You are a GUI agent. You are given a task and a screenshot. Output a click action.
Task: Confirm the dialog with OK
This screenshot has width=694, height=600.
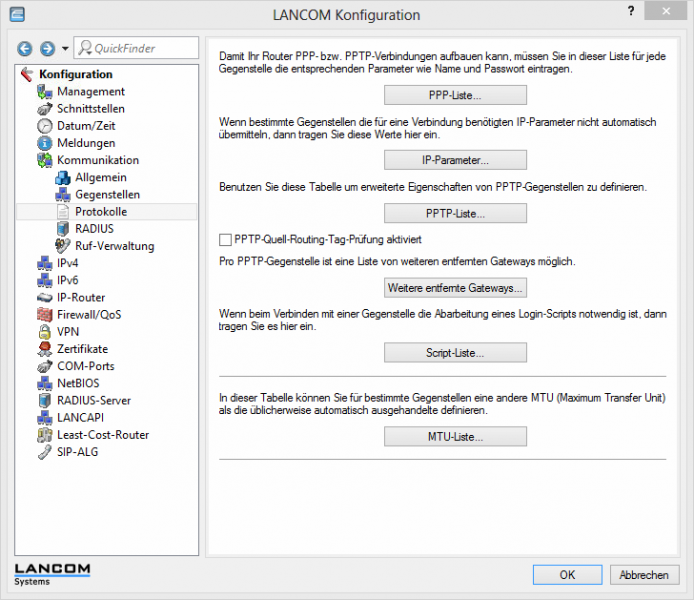(x=567, y=575)
